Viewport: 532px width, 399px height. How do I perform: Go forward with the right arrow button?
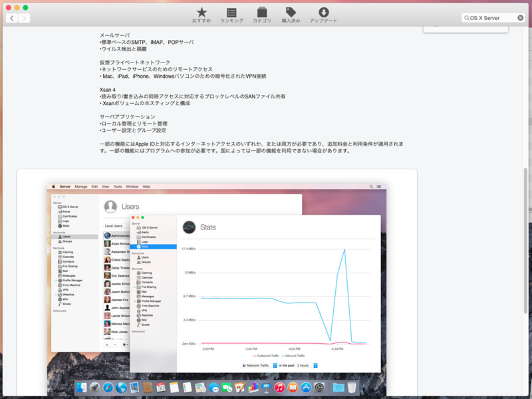point(24,18)
